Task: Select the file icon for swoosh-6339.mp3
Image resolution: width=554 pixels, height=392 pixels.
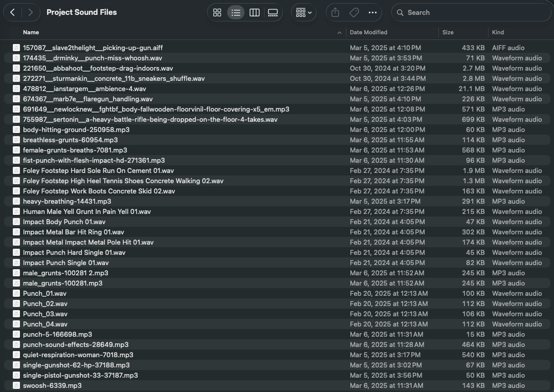Action: pyautogui.click(x=16, y=386)
